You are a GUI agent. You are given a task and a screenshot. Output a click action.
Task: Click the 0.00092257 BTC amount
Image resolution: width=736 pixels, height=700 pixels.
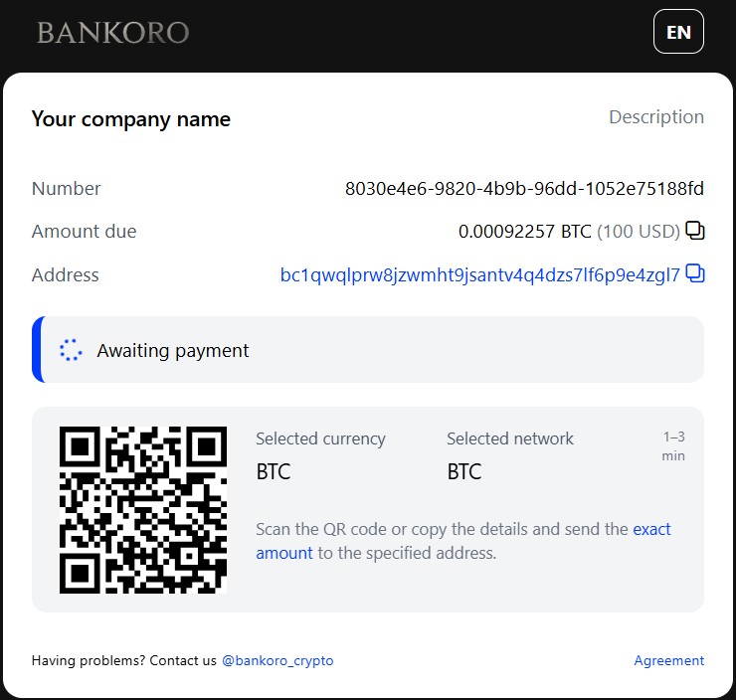click(524, 232)
